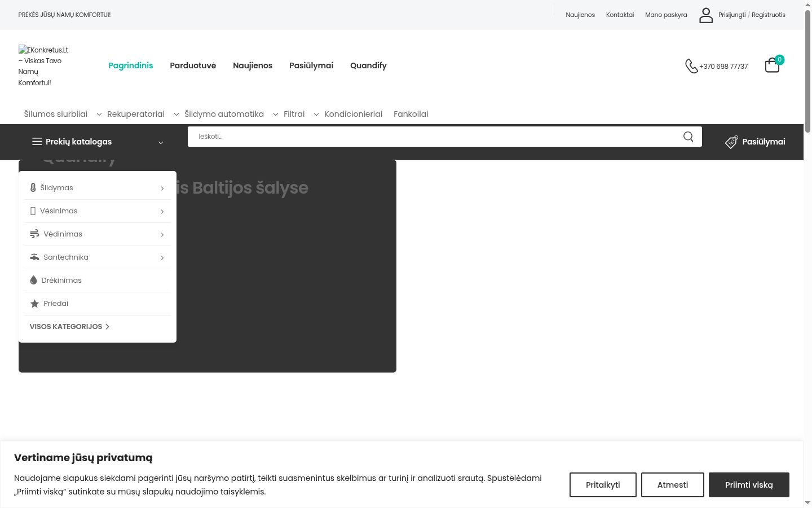
Task: Click the star icon beside Priedai
Action: pyautogui.click(x=34, y=304)
